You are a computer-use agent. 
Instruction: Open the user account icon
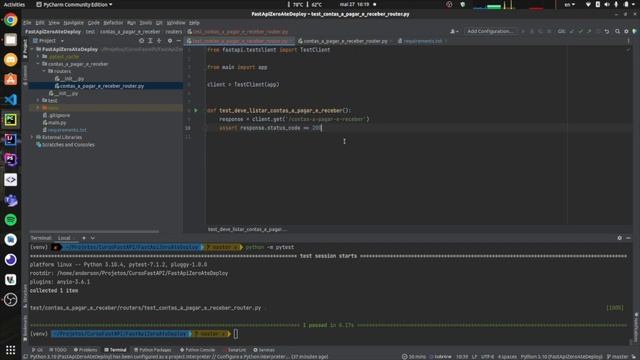pos(454,31)
